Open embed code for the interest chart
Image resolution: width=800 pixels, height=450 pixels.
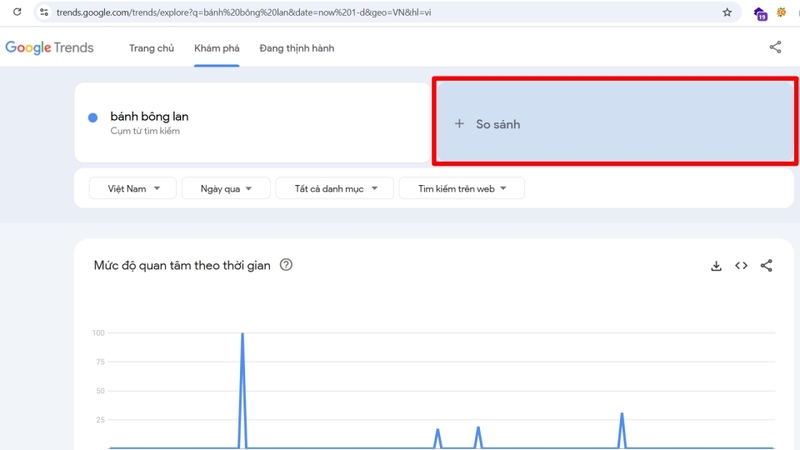click(x=741, y=266)
